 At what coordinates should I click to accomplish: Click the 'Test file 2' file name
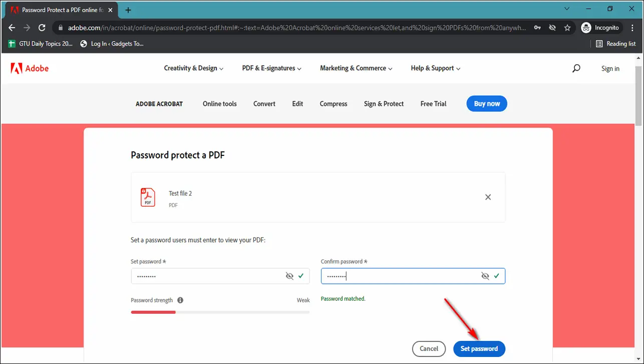pyautogui.click(x=180, y=194)
